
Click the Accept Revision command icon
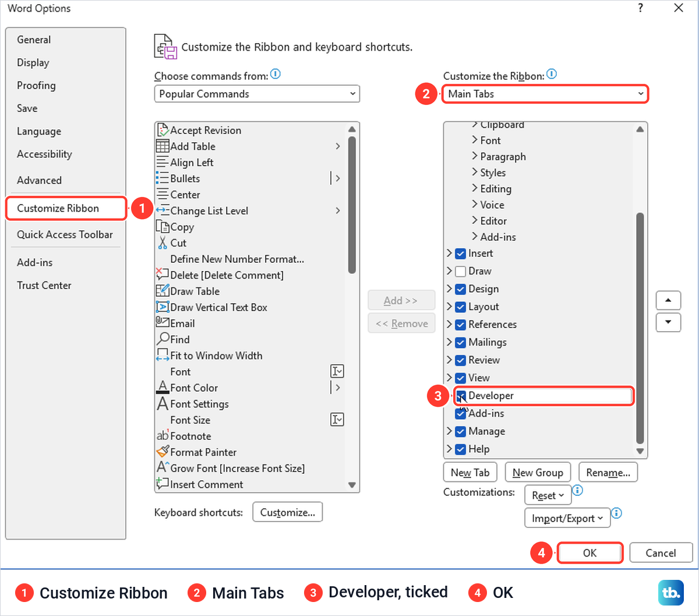coord(163,130)
